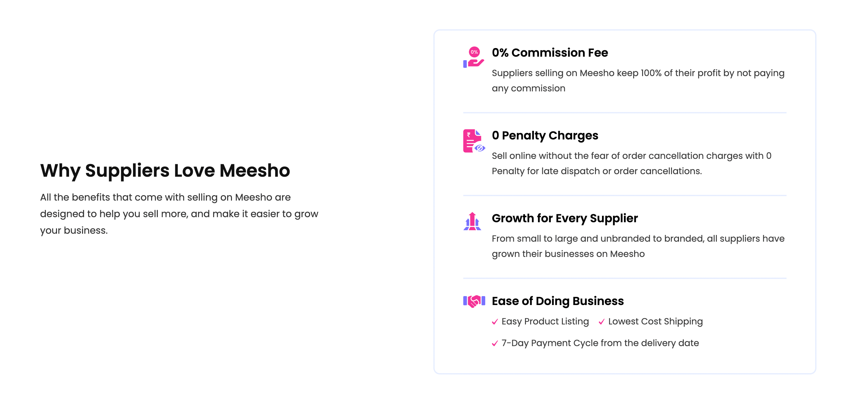Click checkmark beside Easy Product Listing
This screenshot has height=398, width=868.
click(x=495, y=322)
